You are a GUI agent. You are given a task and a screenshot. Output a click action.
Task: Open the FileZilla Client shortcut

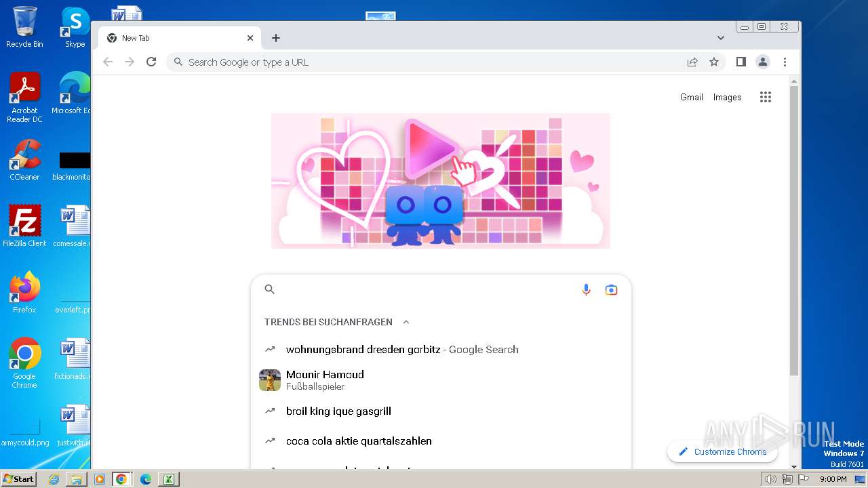click(x=24, y=226)
